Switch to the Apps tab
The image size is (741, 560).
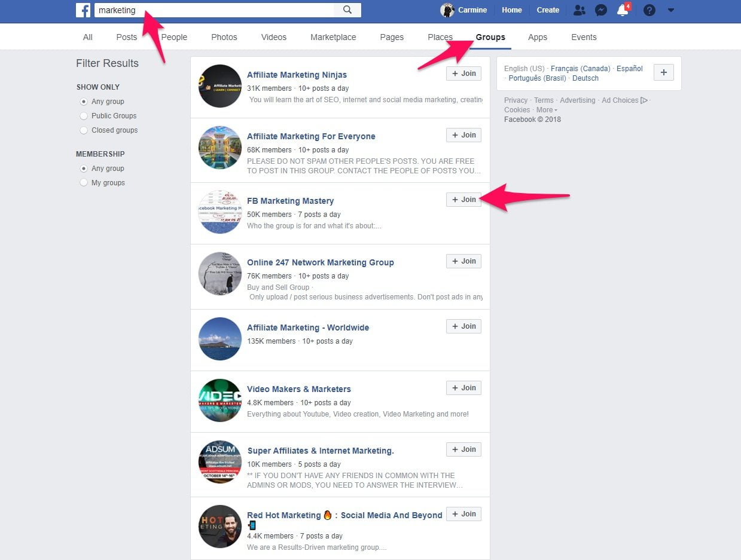pos(538,37)
